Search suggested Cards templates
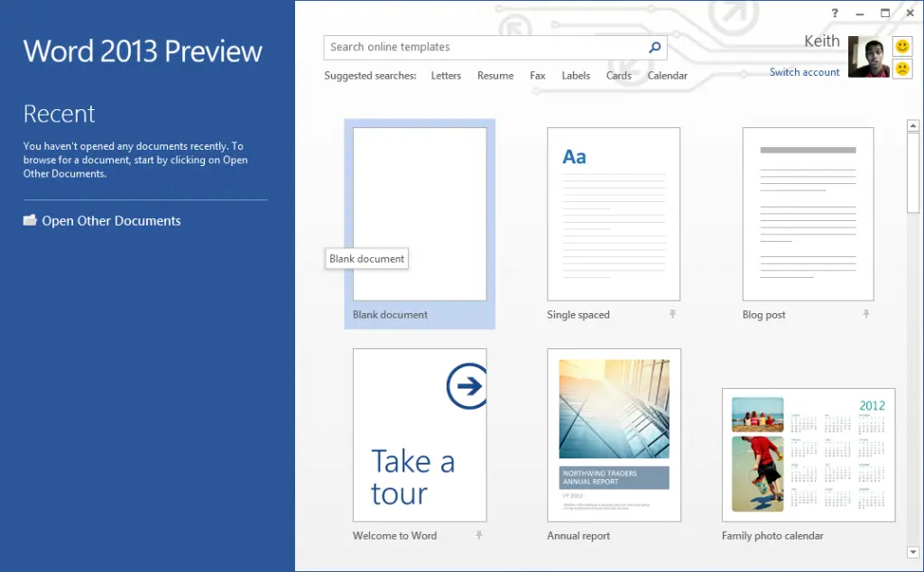924x572 pixels. pyautogui.click(x=619, y=76)
